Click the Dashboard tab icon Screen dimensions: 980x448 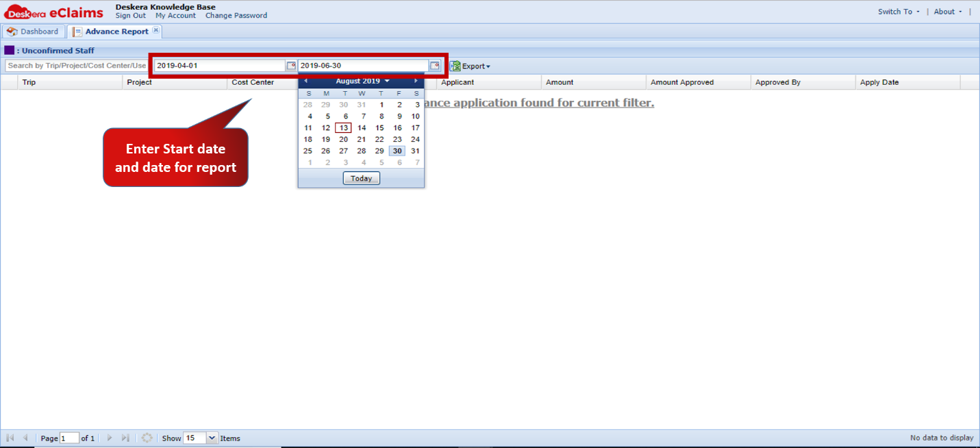pos(12,32)
